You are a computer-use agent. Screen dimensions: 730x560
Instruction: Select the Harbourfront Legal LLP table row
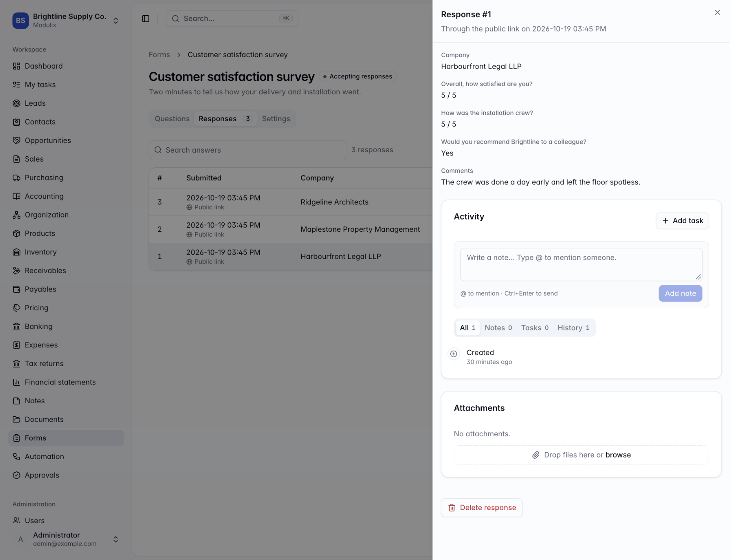pos(290,257)
